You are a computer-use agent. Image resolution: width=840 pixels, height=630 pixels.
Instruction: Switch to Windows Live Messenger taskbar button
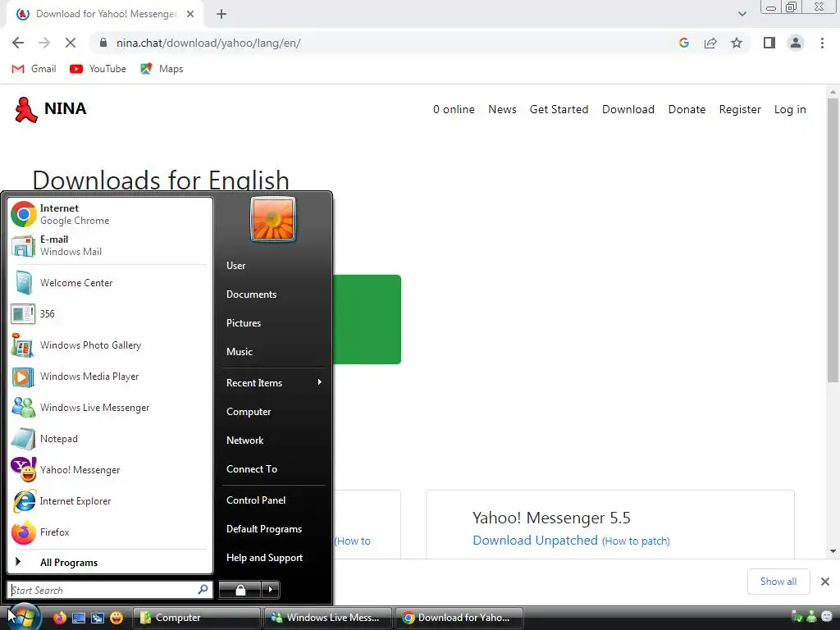click(x=328, y=618)
